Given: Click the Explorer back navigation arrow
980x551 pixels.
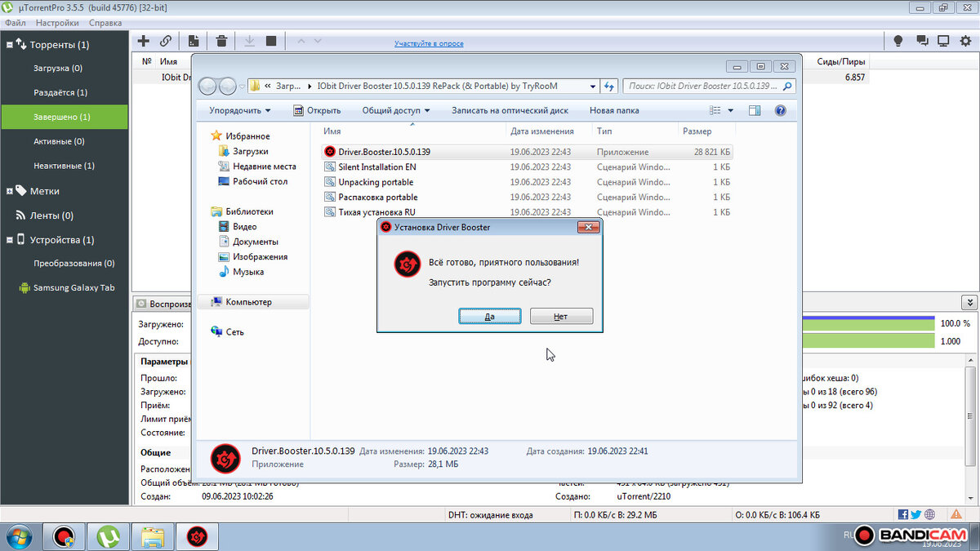Looking at the screenshot, I should 208,86.
